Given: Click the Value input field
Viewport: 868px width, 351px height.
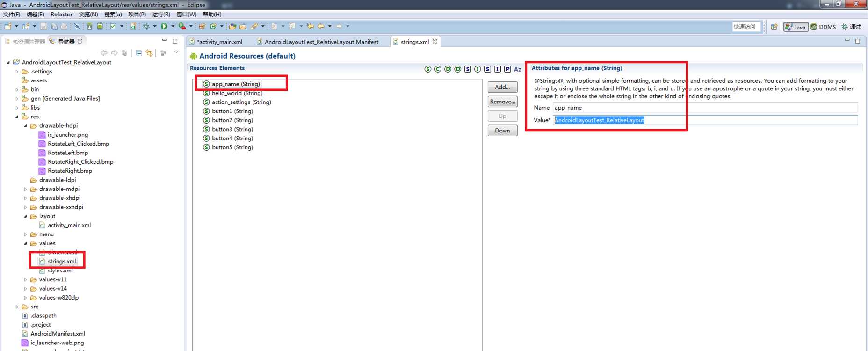Looking at the screenshot, I should tap(705, 120).
